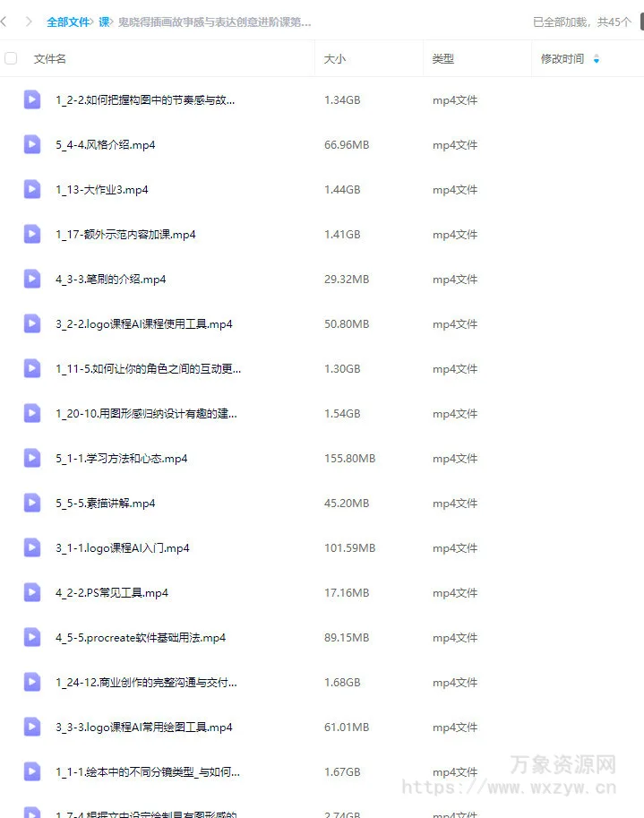Sort by the 大小 column header
This screenshot has width=644, height=818.
click(335, 59)
